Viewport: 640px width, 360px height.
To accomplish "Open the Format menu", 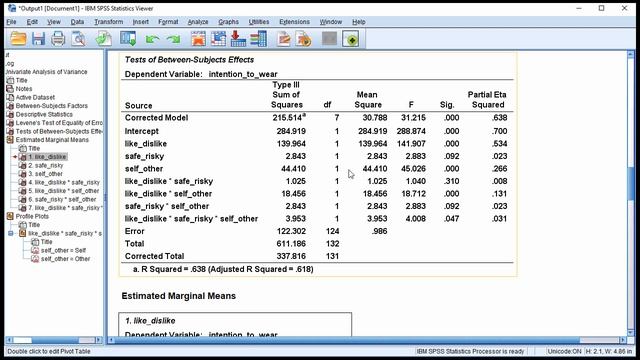I will 168,22.
